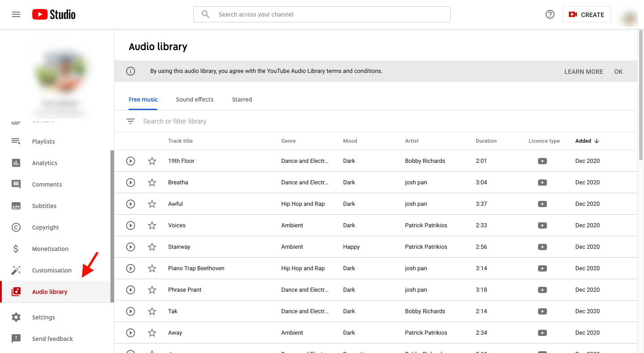Viewport: 644px width, 353px height.
Task: Open Settings from the sidebar
Action: (x=43, y=317)
